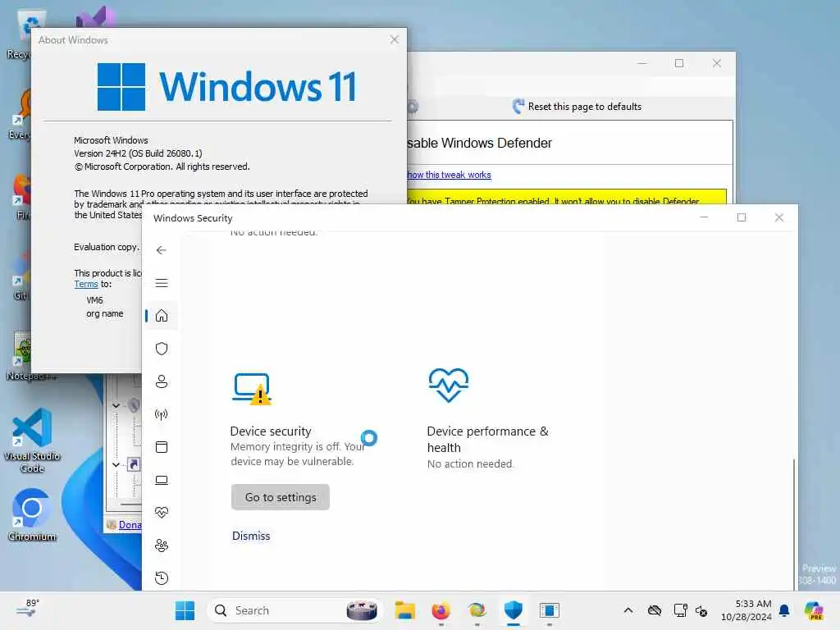The height and width of the screenshot is (630, 840).
Task: Collapse the lower tree node chevron in back window
Action: 116,464
